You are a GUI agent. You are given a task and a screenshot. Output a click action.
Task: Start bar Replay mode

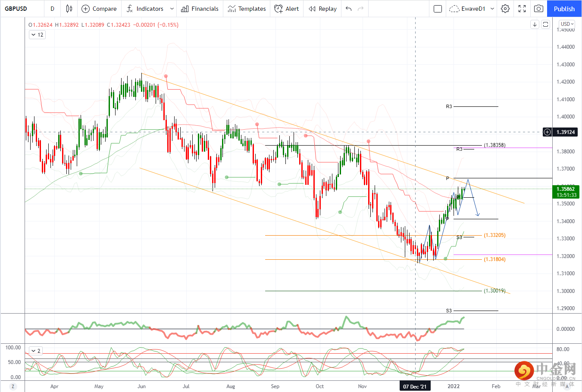(x=323, y=9)
